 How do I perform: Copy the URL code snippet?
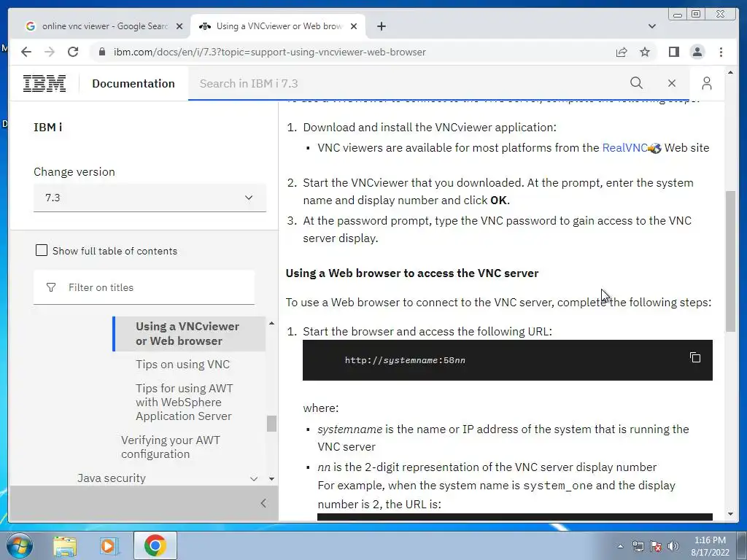click(695, 357)
